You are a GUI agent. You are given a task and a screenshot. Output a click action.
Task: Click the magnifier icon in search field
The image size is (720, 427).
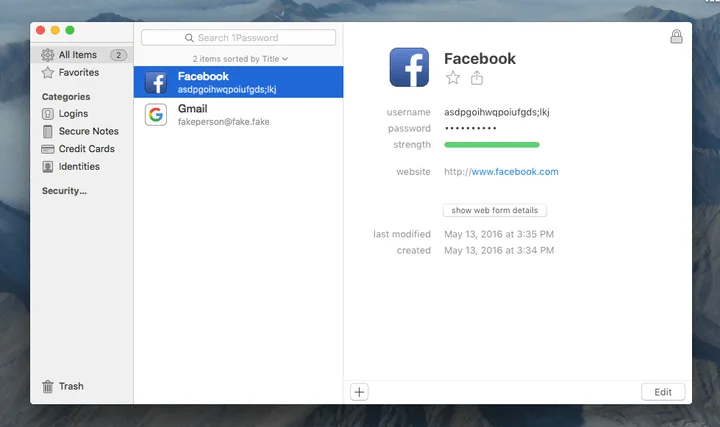tap(189, 38)
